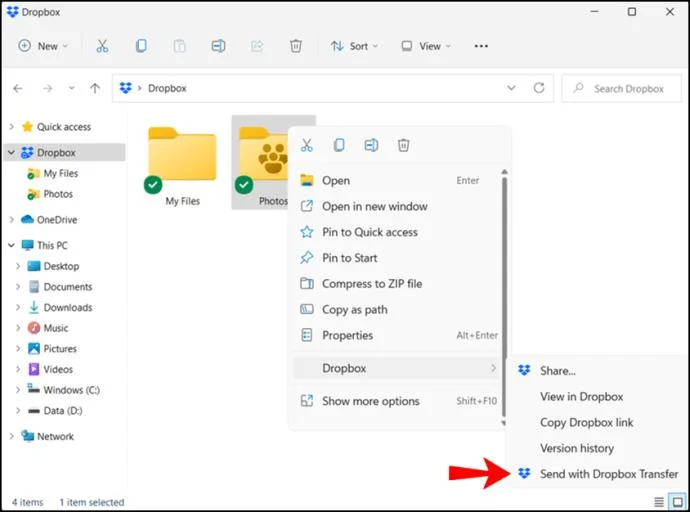Expand the Quick access tree node

[11, 127]
